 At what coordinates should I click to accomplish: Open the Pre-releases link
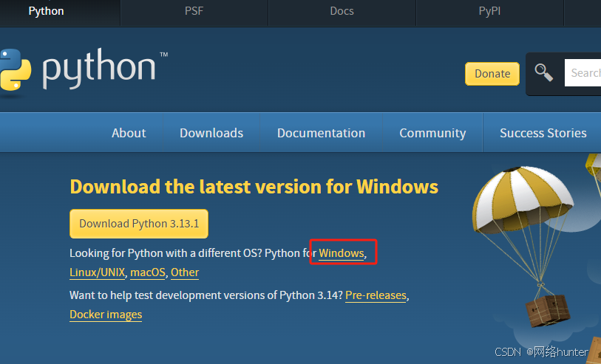[376, 295]
